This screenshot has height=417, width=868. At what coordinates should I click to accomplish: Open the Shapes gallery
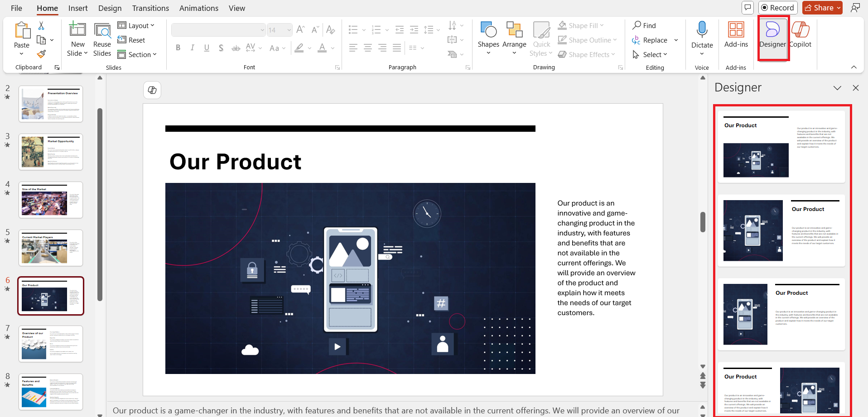point(488,38)
